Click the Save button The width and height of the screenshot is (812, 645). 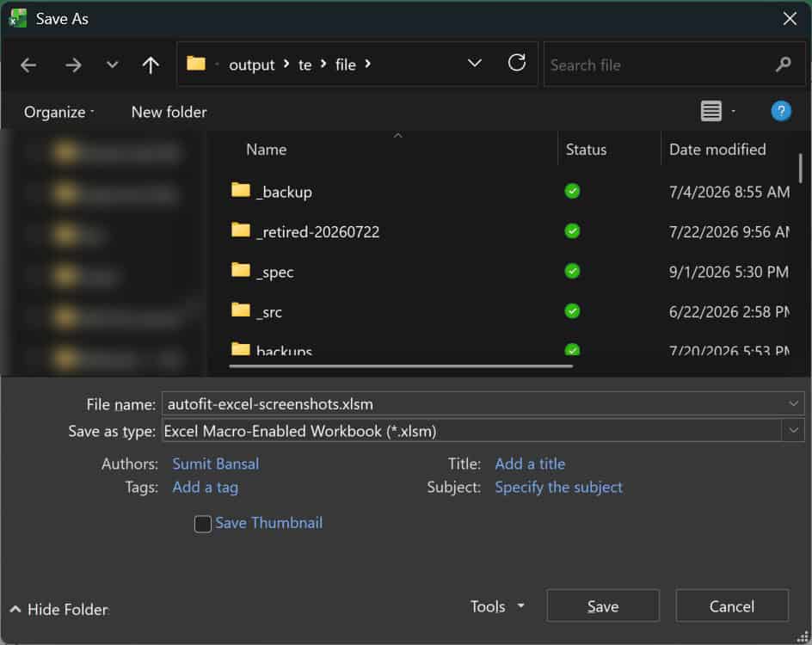pyautogui.click(x=603, y=605)
